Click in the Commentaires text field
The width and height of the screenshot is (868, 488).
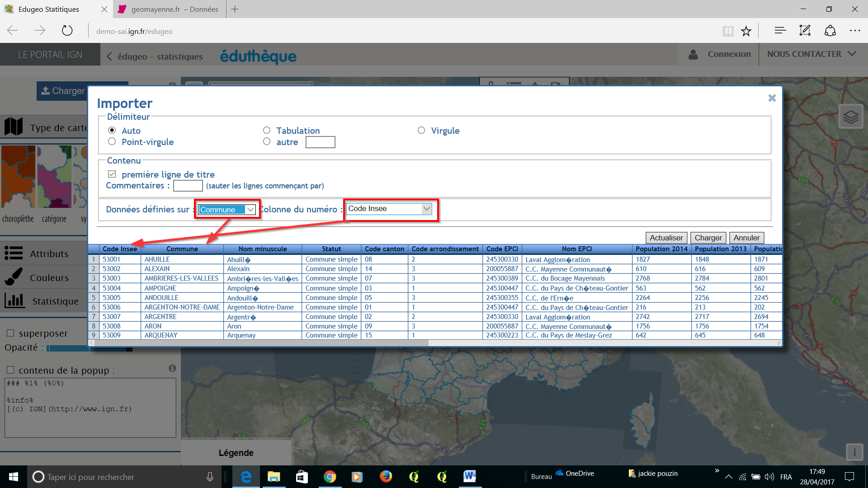coord(188,186)
